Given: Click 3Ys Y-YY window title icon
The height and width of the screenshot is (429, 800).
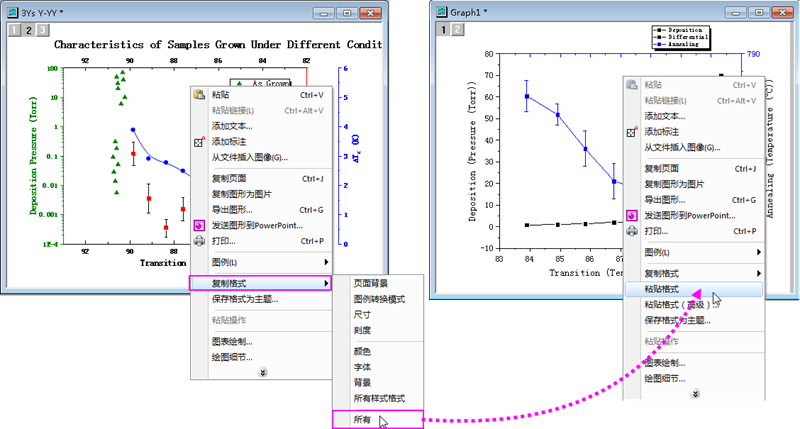Looking at the screenshot, I should point(12,12).
